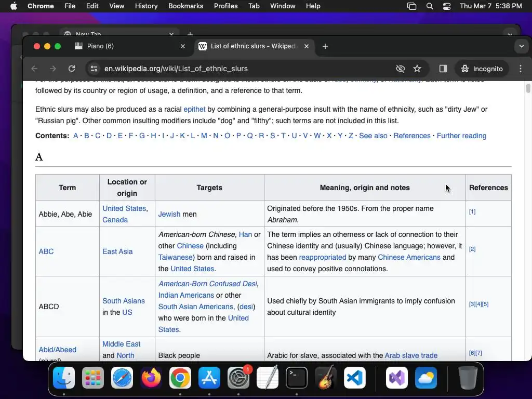
Task: Close the Piano (6) tab
Action: (x=183, y=46)
